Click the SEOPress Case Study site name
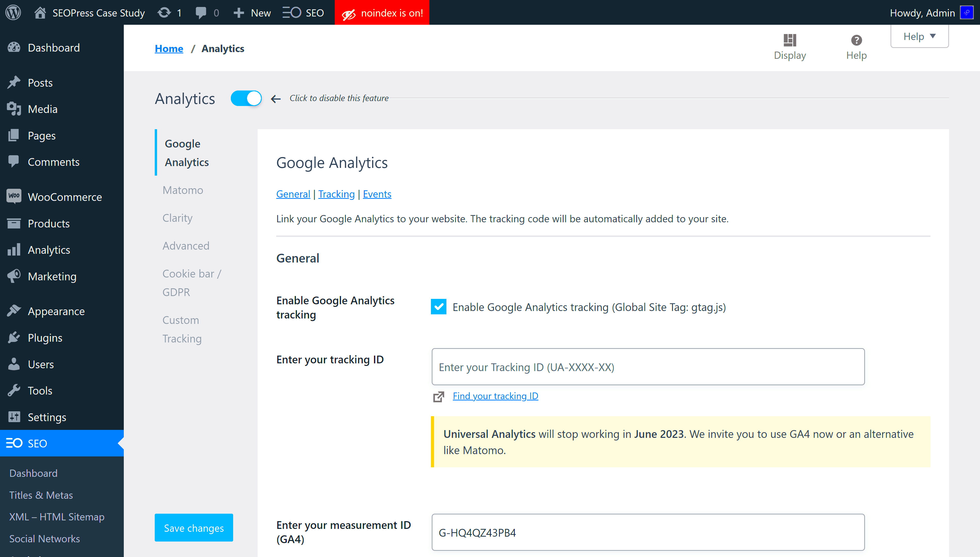This screenshot has height=557, width=980. tap(99, 13)
